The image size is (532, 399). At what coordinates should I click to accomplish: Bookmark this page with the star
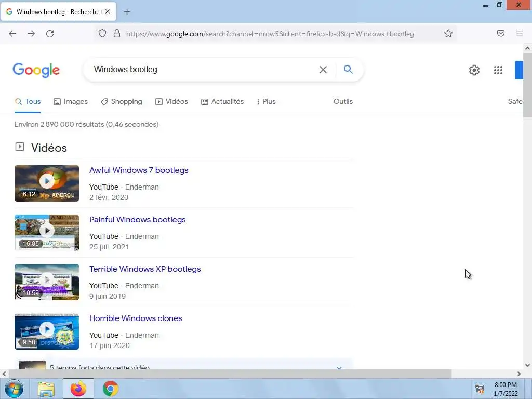pyautogui.click(x=448, y=33)
